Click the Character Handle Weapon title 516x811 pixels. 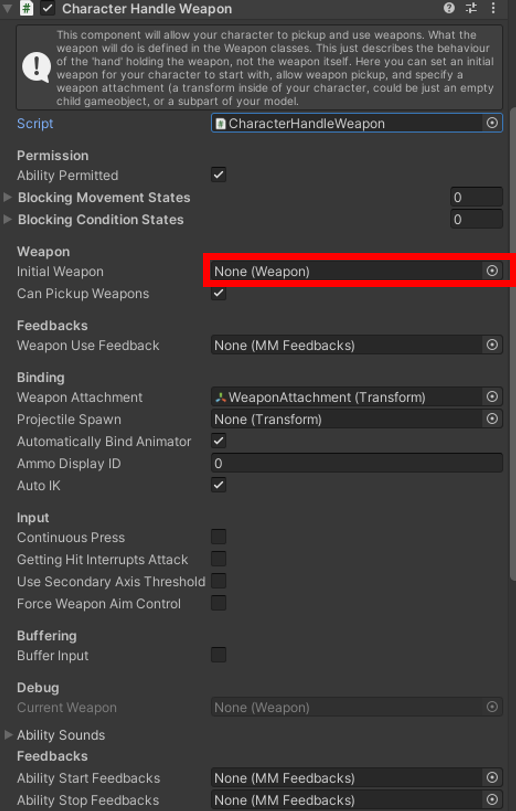pyautogui.click(x=147, y=8)
